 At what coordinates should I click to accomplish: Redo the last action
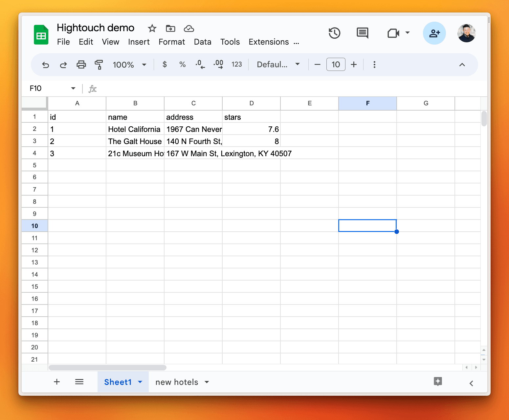coord(63,65)
